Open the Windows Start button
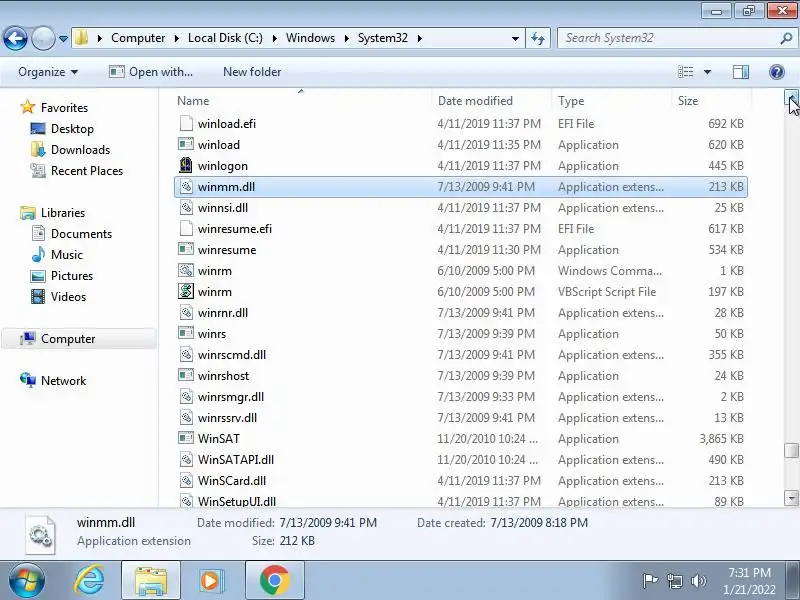 26,581
